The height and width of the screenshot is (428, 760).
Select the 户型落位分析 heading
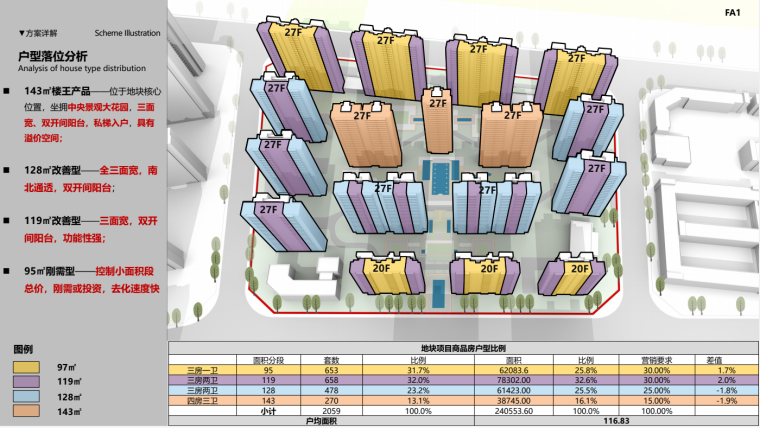tap(53, 56)
